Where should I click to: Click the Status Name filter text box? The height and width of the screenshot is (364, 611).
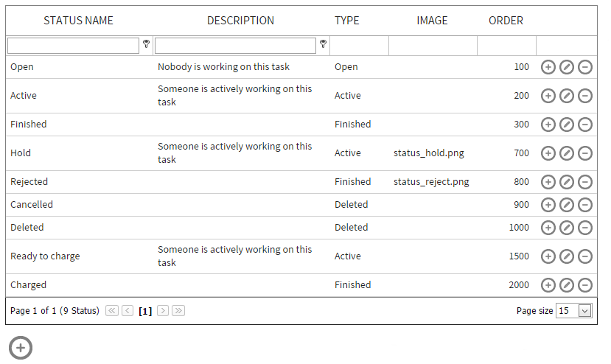click(x=73, y=46)
